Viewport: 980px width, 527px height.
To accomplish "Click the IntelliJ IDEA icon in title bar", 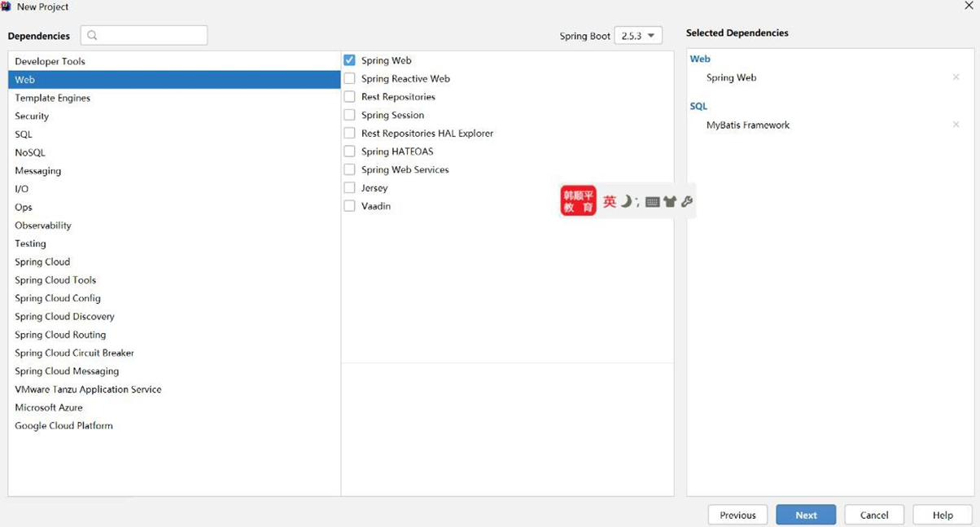I will (x=7, y=7).
